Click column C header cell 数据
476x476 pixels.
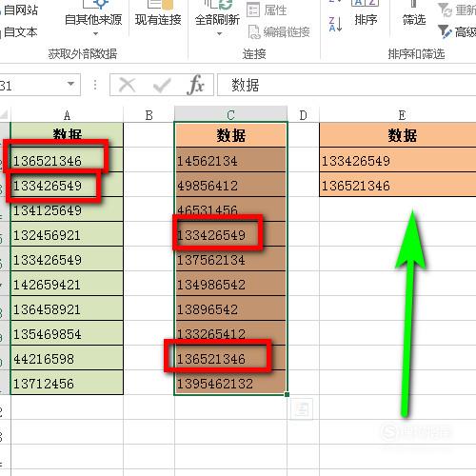point(230,135)
